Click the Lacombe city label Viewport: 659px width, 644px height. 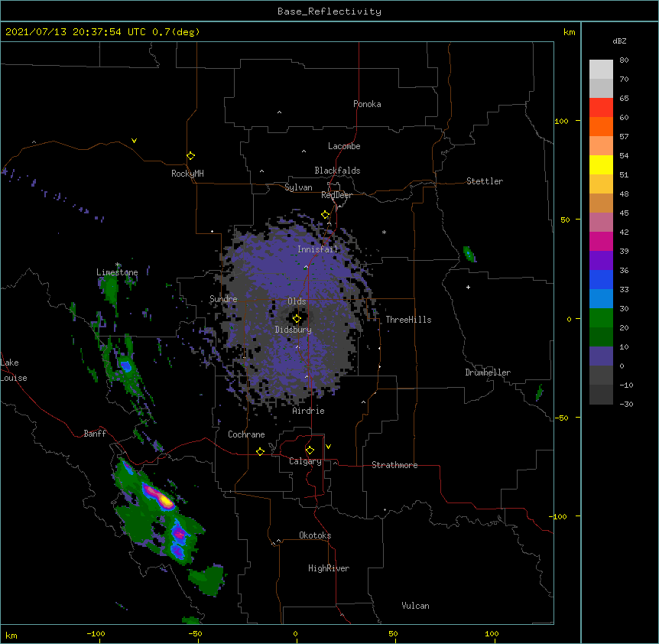pyautogui.click(x=344, y=146)
